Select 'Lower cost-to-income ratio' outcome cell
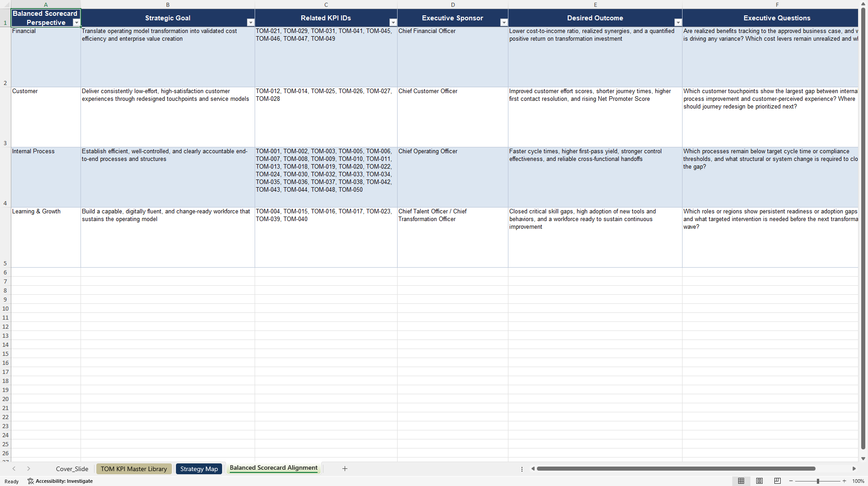Image resolution: width=868 pixels, height=486 pixels. pos(595,57)
